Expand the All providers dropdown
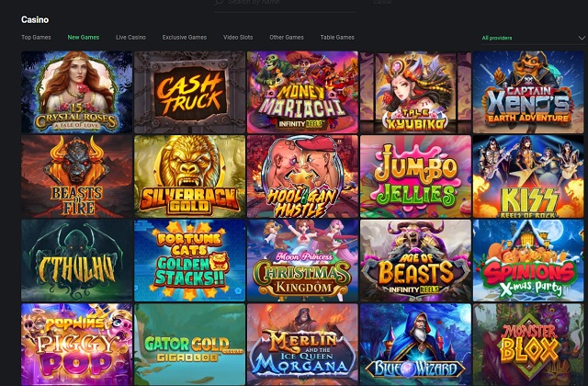 (533, 38)
